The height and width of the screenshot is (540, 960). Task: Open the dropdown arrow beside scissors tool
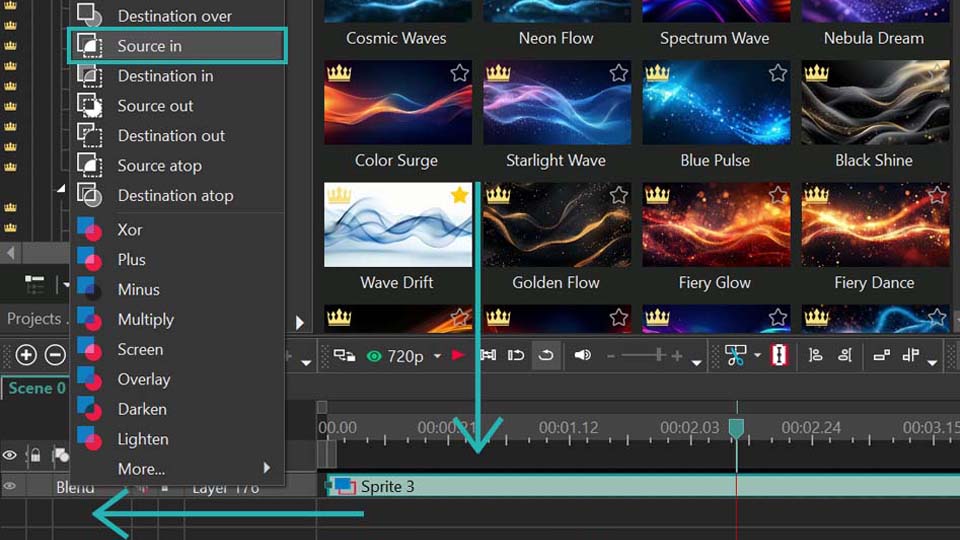(x=757, y=357)
